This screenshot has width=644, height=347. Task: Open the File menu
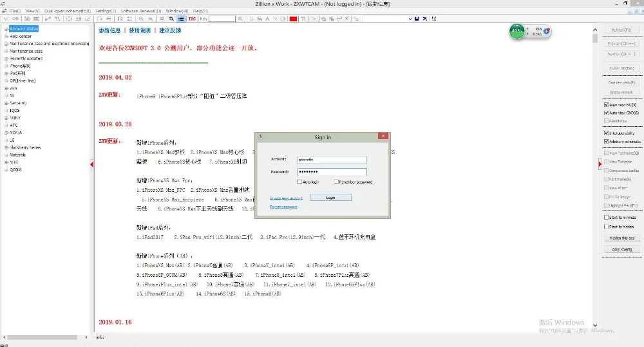(15, 11)
